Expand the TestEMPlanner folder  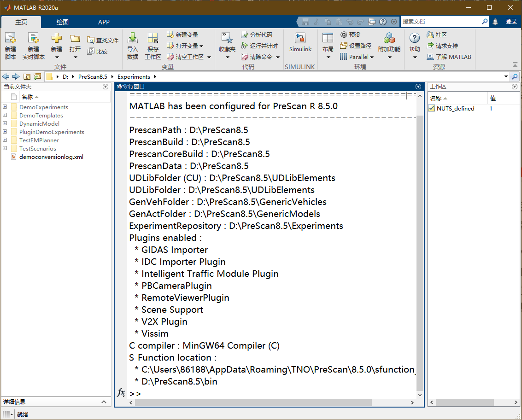(x=5, y=140)
